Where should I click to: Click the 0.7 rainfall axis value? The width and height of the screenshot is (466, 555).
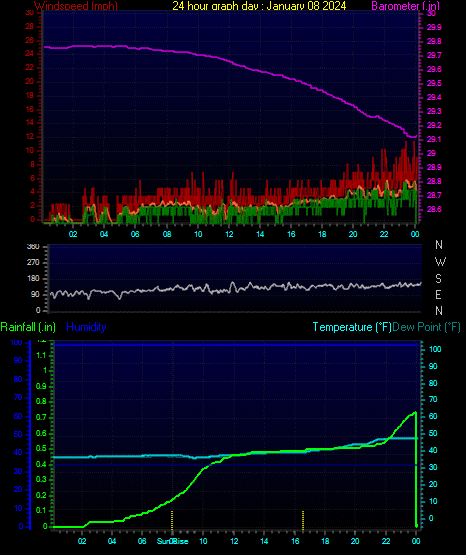(x=41, y=417)
